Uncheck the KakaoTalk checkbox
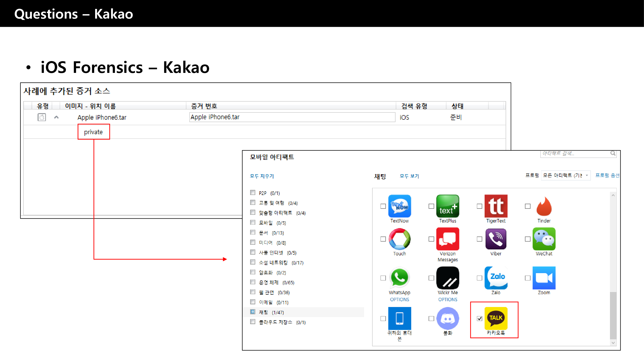Screen dimensions: 644x362 point(479,319)
